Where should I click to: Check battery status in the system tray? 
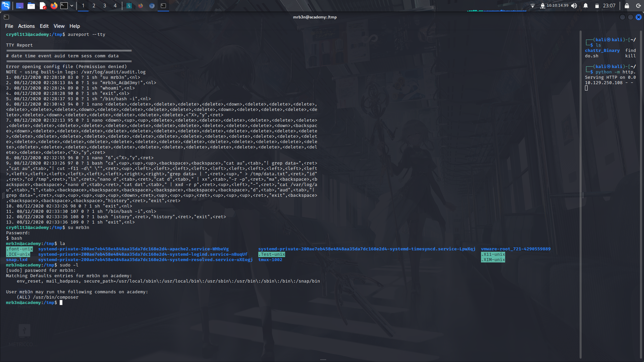point(596,5)
